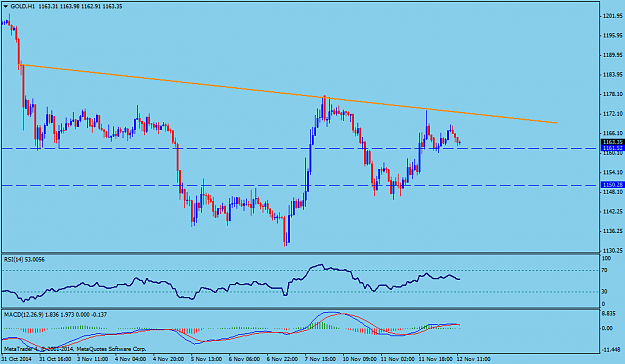
Task: Click the 6 Nov 06:00 time axis label
Action: coord(244,359)
